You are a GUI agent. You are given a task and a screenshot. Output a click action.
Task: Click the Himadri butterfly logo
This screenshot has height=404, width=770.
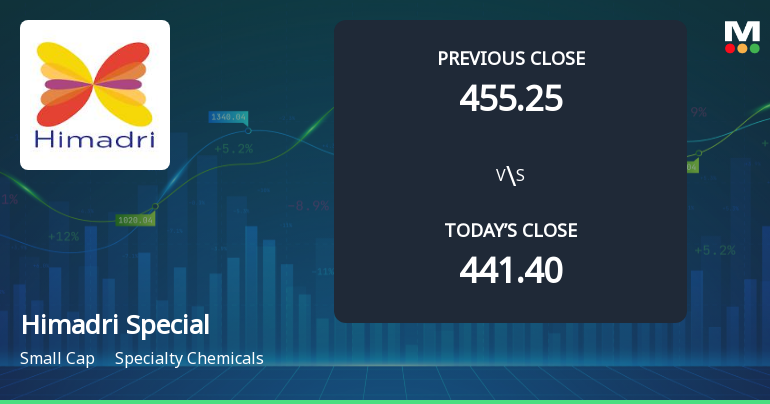(x=95, y=82)
